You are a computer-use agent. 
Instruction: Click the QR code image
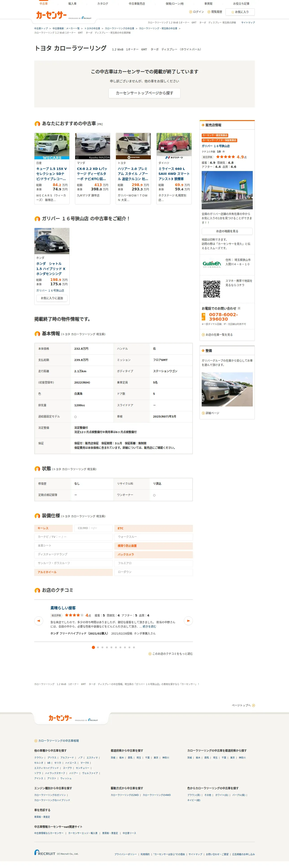212,289
